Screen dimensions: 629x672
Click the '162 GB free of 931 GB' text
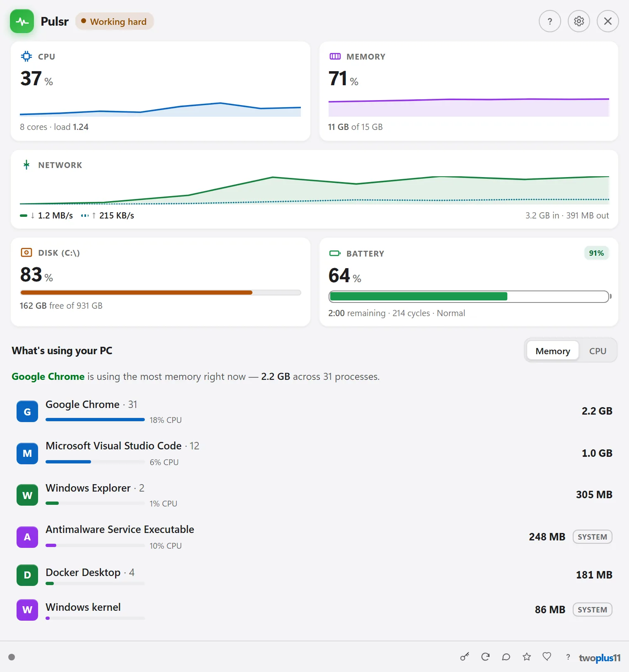(61, 306)
